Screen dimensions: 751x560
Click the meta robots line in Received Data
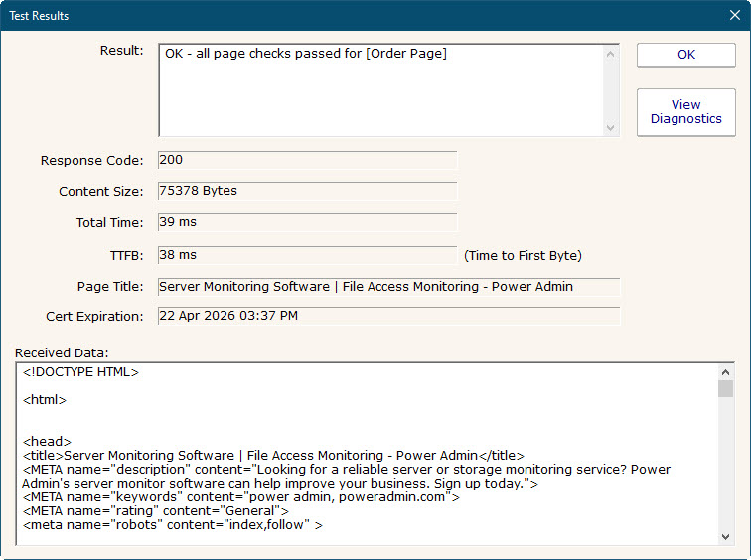(x=173, y=525)
